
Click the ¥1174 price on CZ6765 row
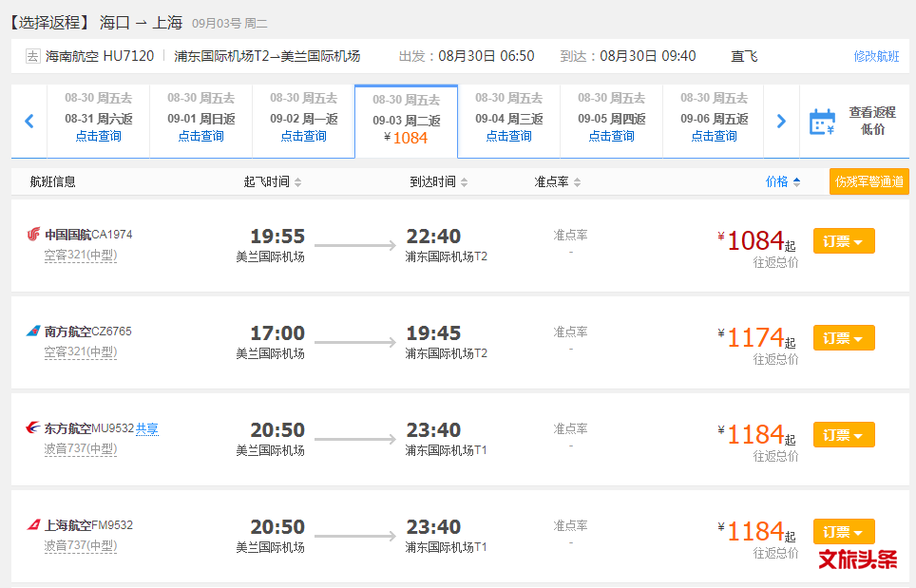pyautogui.click(x=756, y=337)
